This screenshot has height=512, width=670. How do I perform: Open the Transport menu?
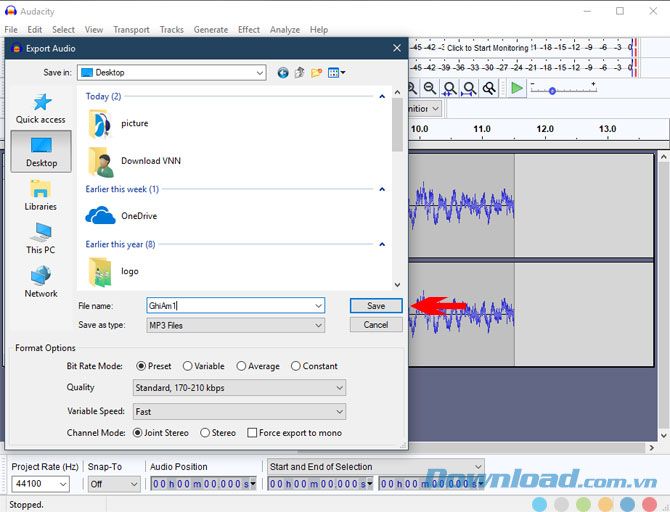131,30
